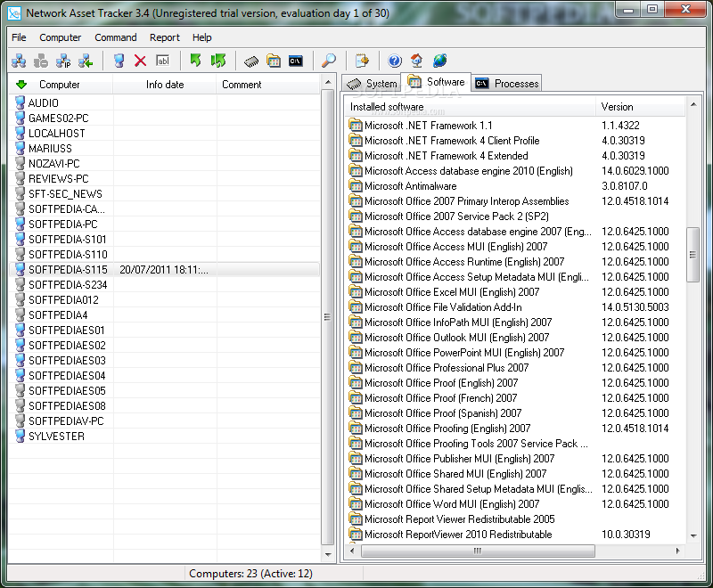This screenshot has width=713, height=588.
Task: Click the single green refresh arrow icon
Action: pos(196,61)
